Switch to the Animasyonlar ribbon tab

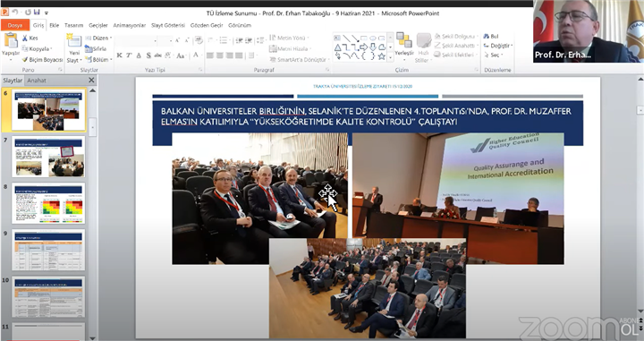130,25
